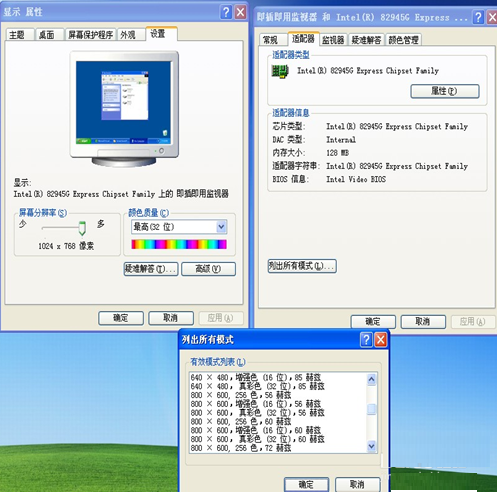Select the 适配器 tab
Screen dimensions: 497x494
tap(303, 39)
